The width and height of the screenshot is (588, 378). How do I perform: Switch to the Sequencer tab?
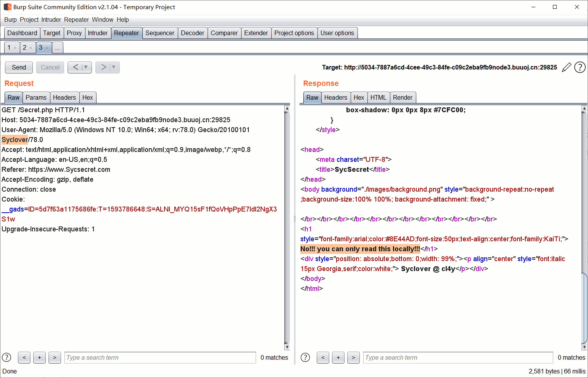coord(160,33)
